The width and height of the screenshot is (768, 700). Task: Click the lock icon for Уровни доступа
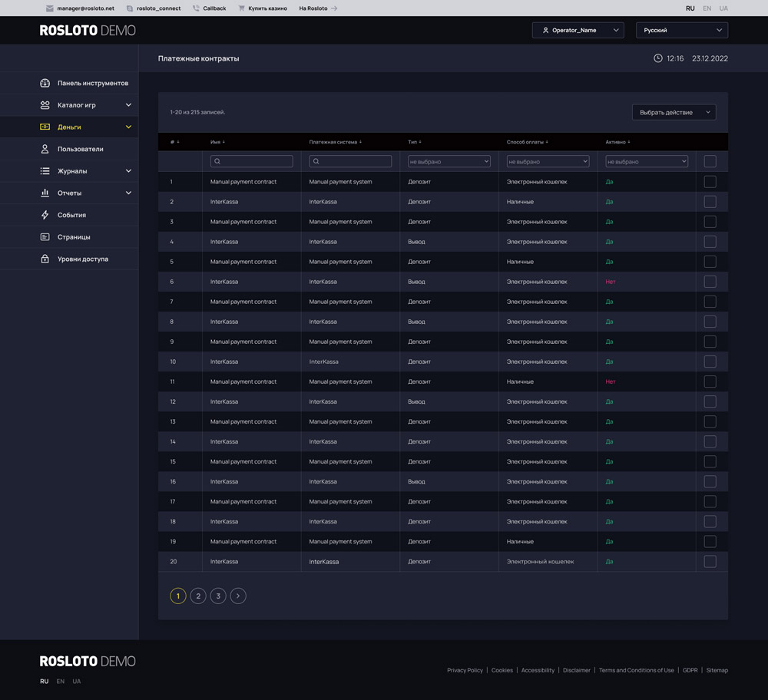45,259
